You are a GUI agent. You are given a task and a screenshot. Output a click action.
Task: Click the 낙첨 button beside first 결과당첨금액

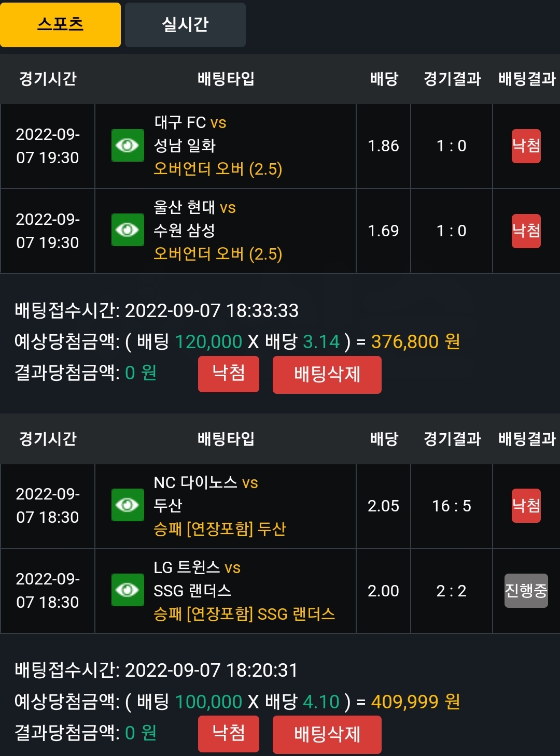click(x=229, y=374)
